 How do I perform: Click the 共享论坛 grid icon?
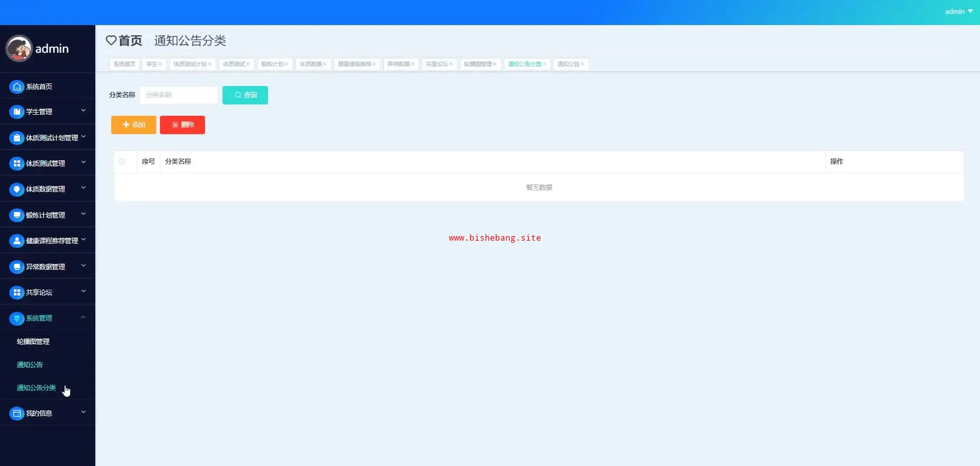tap(17, 292)
